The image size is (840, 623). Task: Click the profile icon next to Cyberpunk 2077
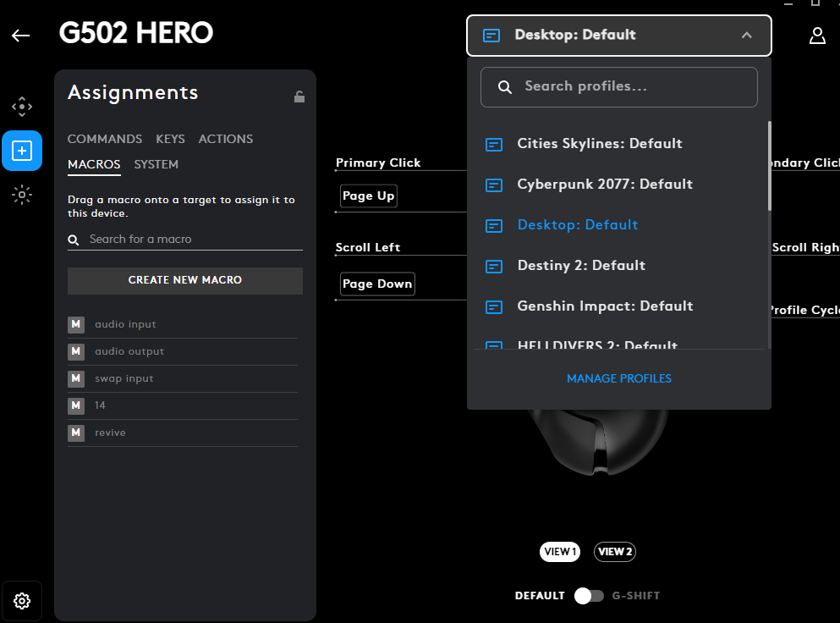click(494, 185)
